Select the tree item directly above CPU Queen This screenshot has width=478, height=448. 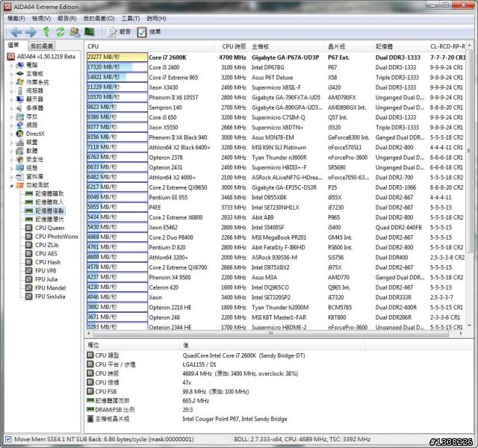pyautogui.click(x=49, y=219)
